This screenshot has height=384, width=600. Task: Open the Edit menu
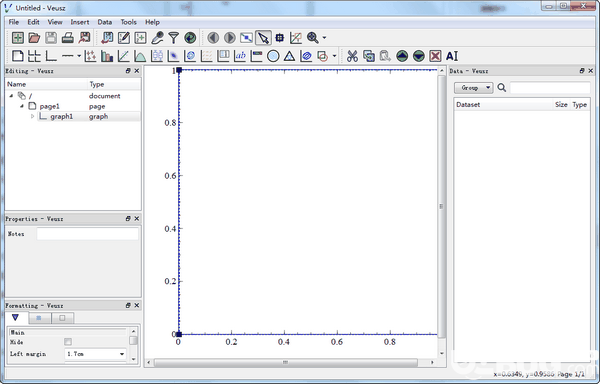click(x=33, y=22)
